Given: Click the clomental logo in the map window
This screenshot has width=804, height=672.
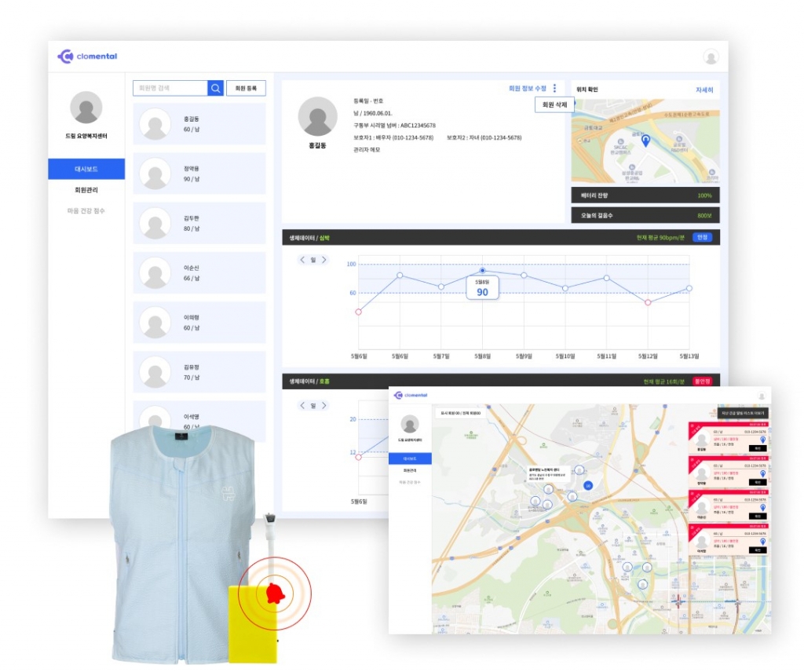Looking at the screenshot, I should click(410, 395).
